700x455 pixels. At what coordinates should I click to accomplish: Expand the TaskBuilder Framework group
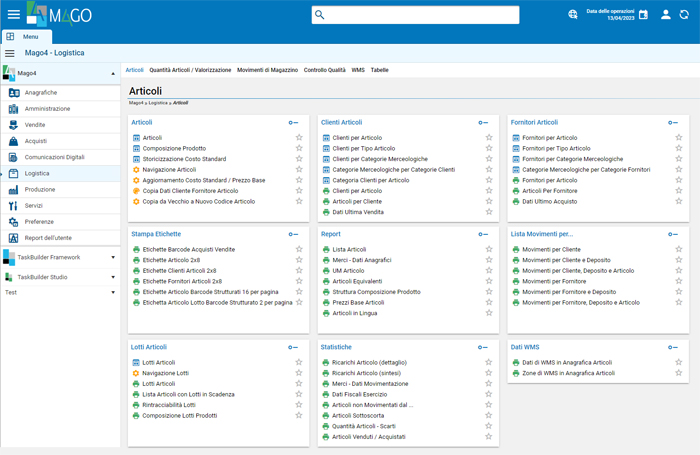113,257
